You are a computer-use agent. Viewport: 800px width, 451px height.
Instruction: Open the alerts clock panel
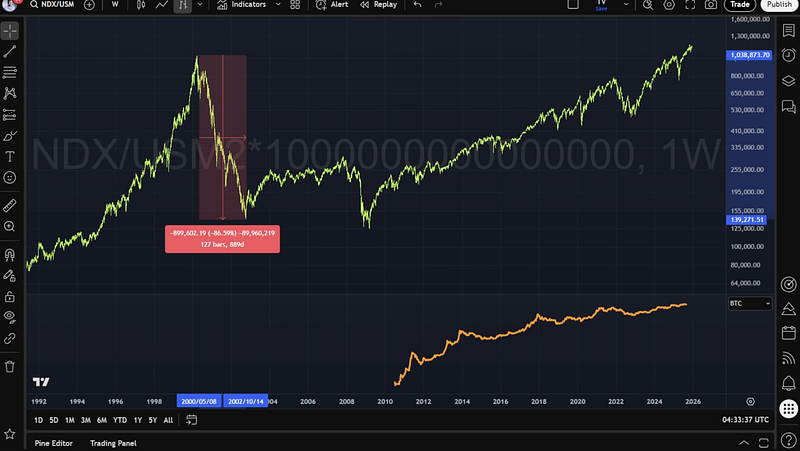[788, 55]
